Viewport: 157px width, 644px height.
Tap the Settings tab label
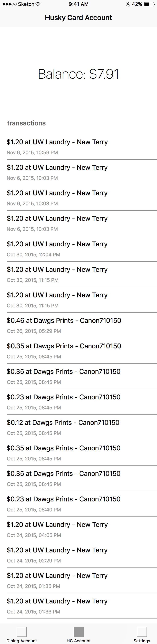(x=142, y=640)
